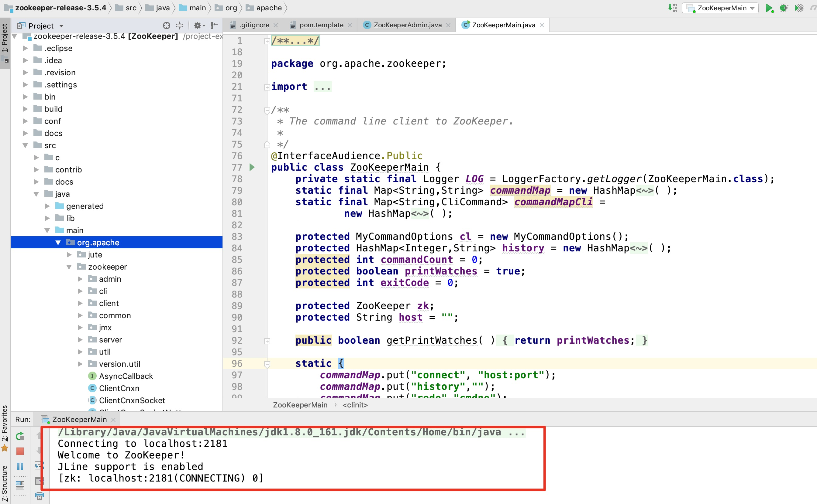Rerun ZooKeeperMain in Run panel
The width and height of the screenshot is (817, 504).
click(x=20, y=436)
